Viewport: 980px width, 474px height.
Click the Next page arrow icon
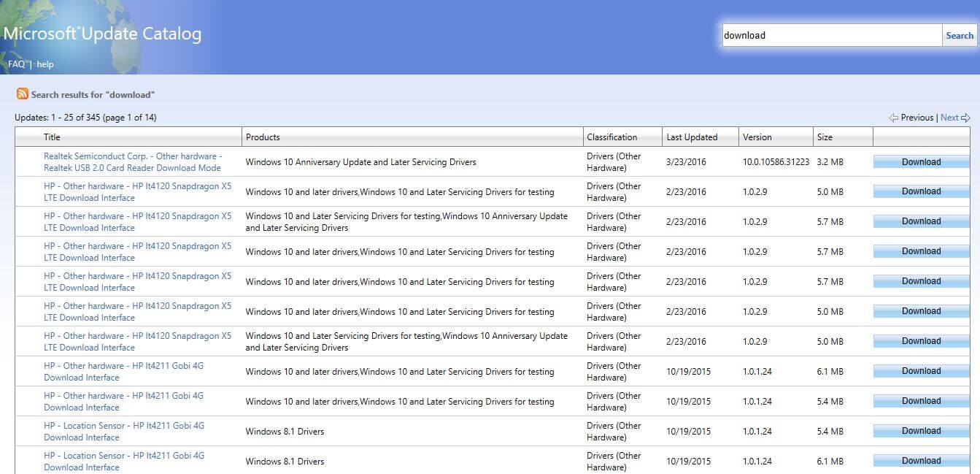[965, 118]
